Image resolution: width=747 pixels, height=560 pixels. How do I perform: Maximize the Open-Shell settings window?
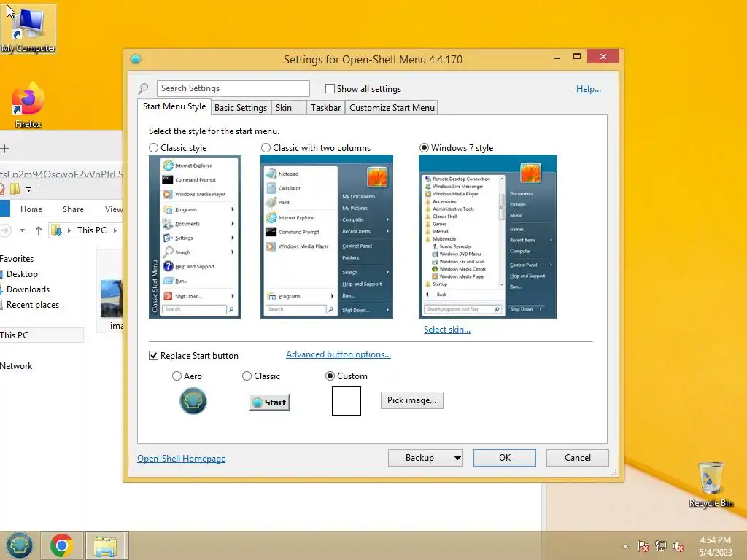[576, 57]
